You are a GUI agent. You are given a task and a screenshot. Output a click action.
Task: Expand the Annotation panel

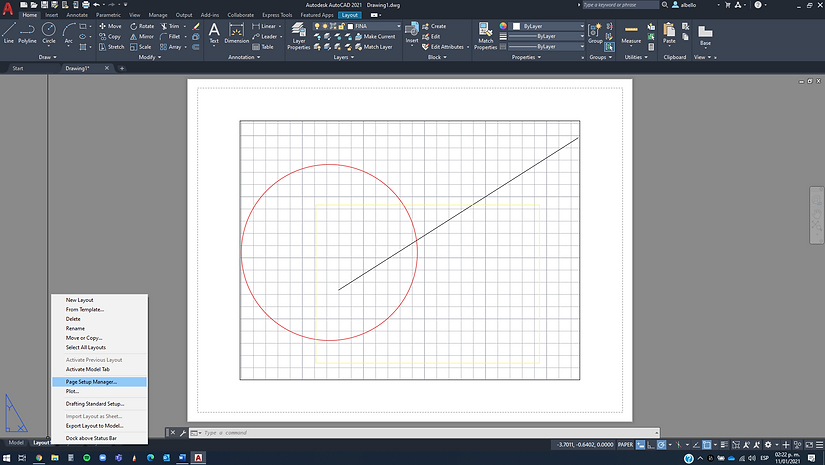pyautogui.click(x=244, y=57)
